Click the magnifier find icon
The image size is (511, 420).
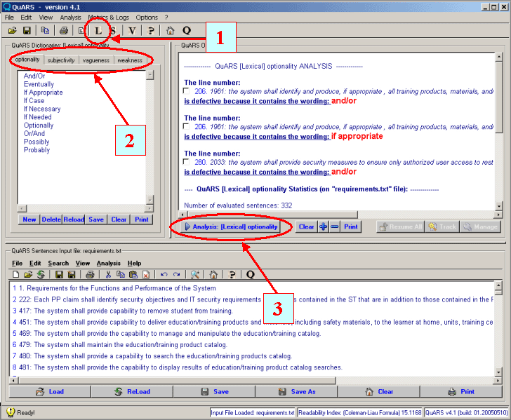tap(195, 274)
